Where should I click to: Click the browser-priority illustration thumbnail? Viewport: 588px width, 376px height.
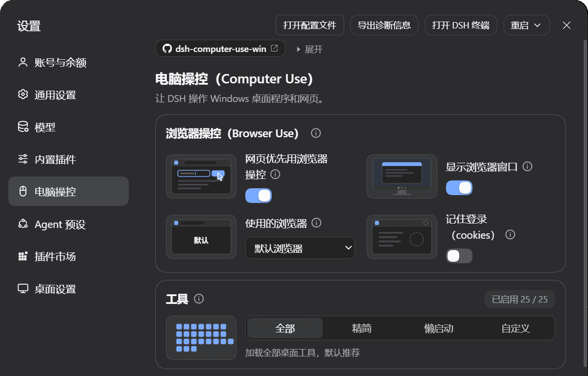point(201,176)
